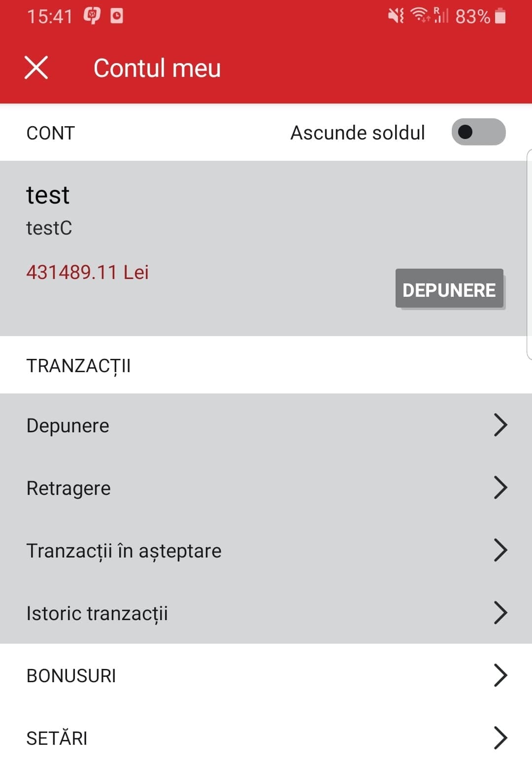Image resolution: width=532 pixels, height=767 pixels.
Task: Expand the BONUSURI section chevron
Action: tap(500, 675)
